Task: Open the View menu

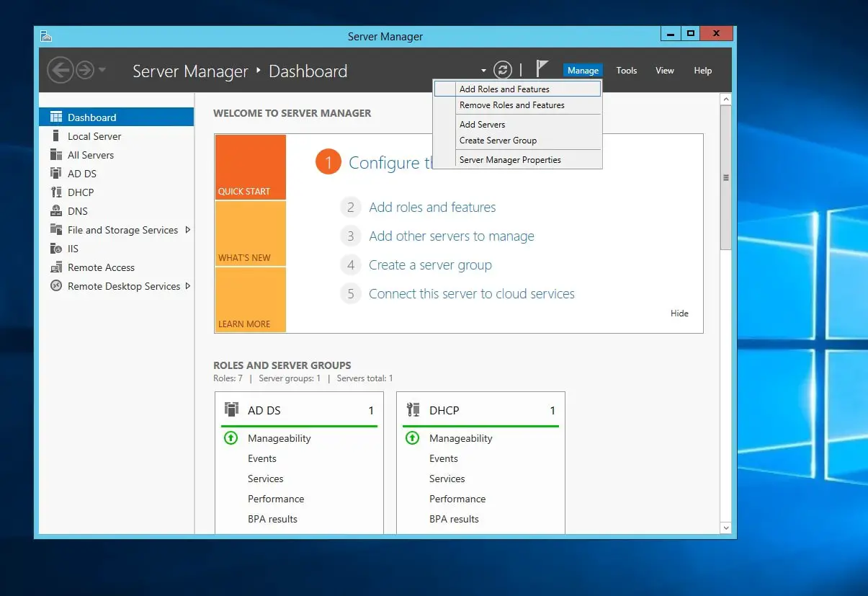Action: tap(664, 70)
